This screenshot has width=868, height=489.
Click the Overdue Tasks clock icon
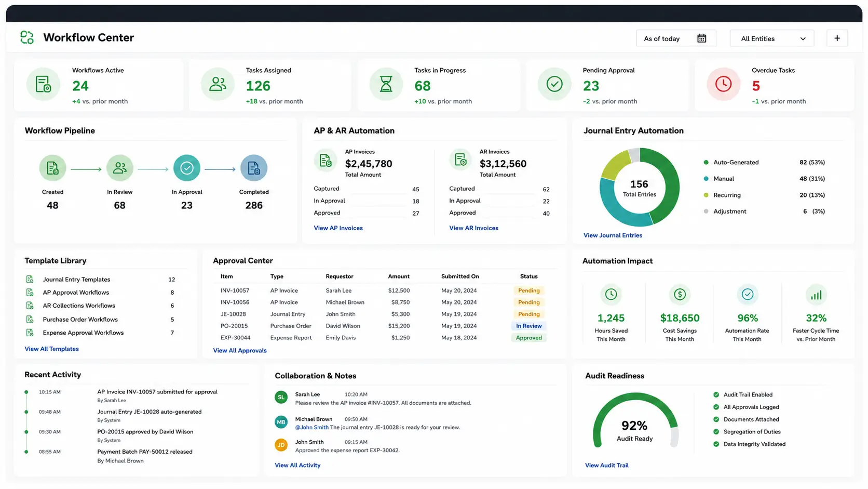tap(723, 84)
